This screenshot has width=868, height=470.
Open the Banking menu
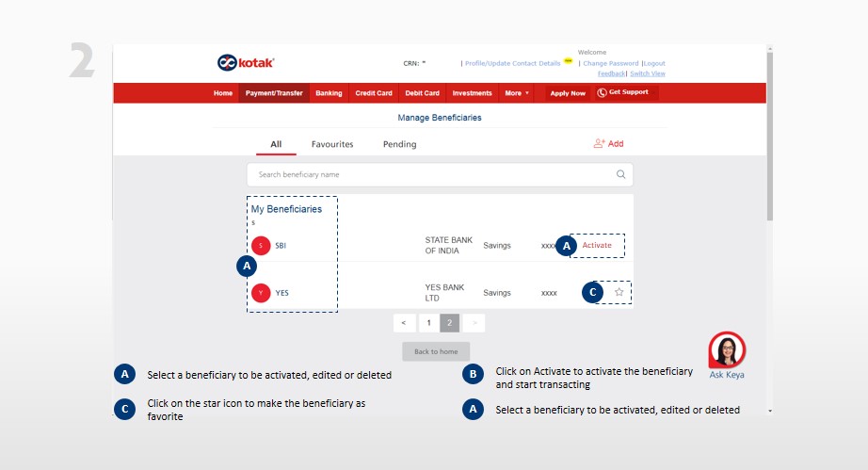click(329, 93)
